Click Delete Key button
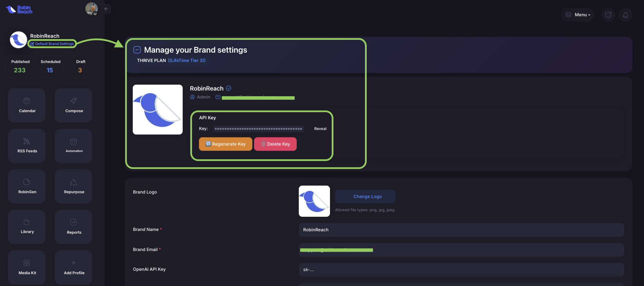The image size is (644, 286). point(275,144)
